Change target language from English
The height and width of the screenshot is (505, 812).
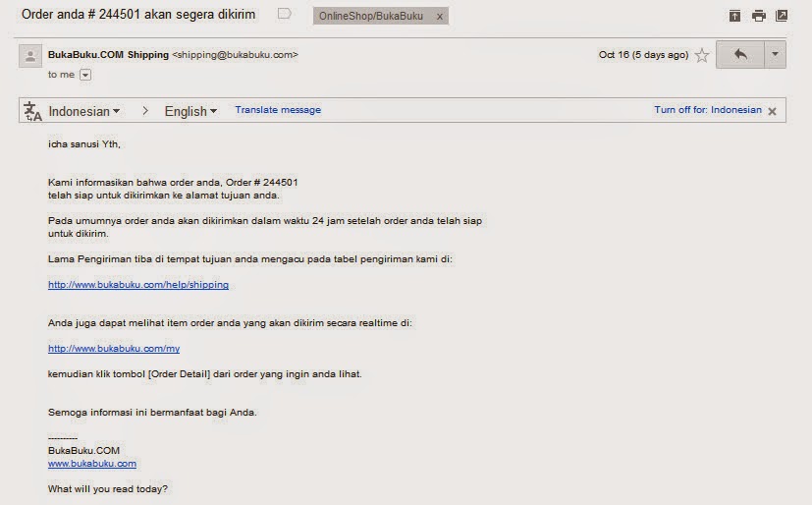(190, 111)
